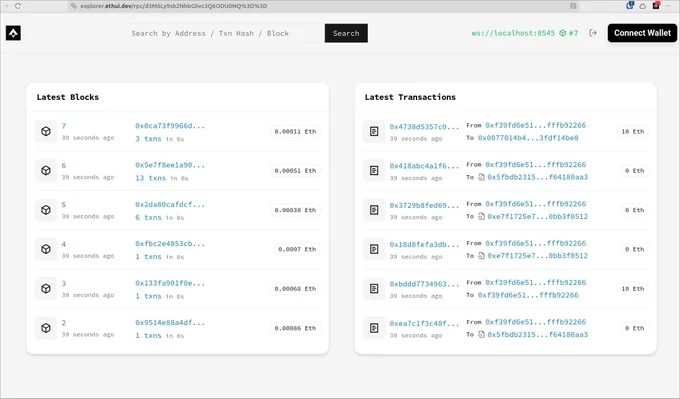Screen dimensions: 680x399
Task: Click the browser address bar URL
Action: (173, 6)
